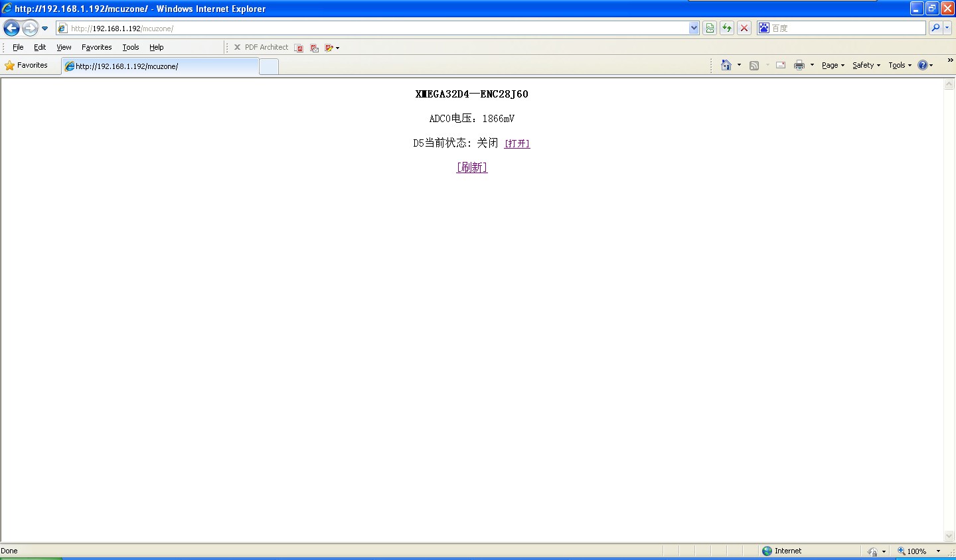Open the Tools menu in menu bar
The height and width of the screenshot is (560, 956).
[131, 47]
